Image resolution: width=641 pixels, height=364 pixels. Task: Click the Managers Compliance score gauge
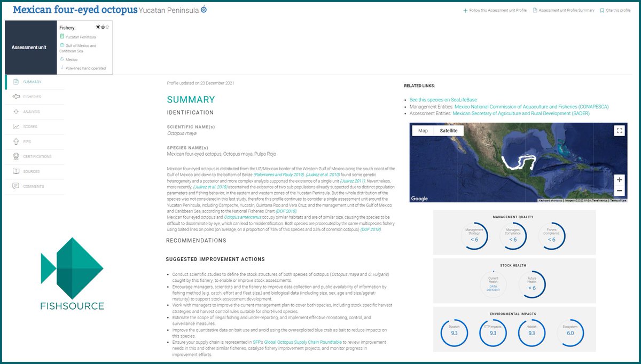tap(513, 236)
